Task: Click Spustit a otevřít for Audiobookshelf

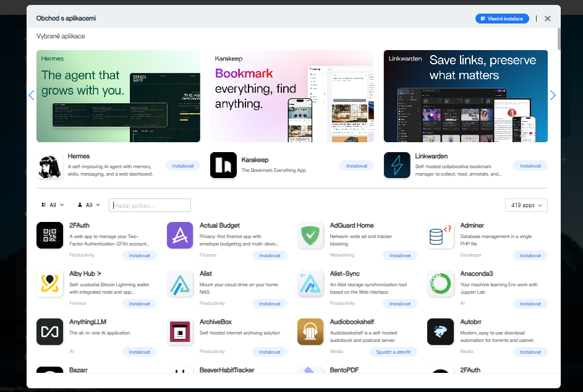Action: [393, 352]
